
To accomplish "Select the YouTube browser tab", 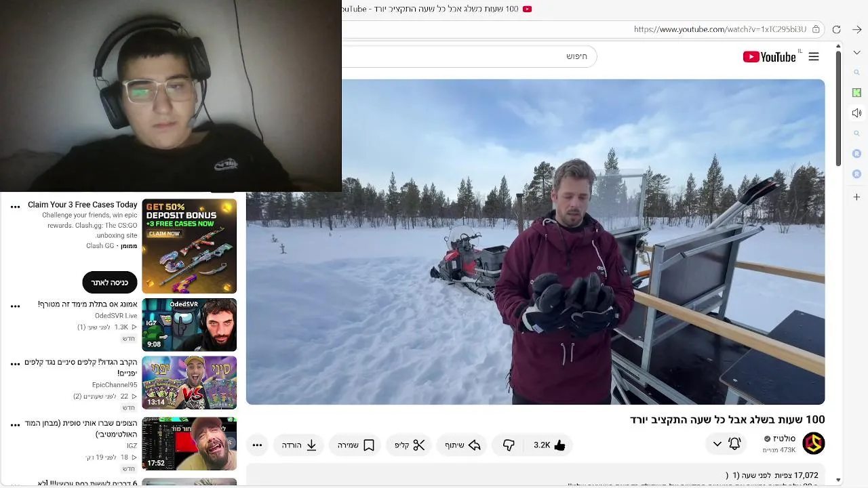I will (437, 9).
